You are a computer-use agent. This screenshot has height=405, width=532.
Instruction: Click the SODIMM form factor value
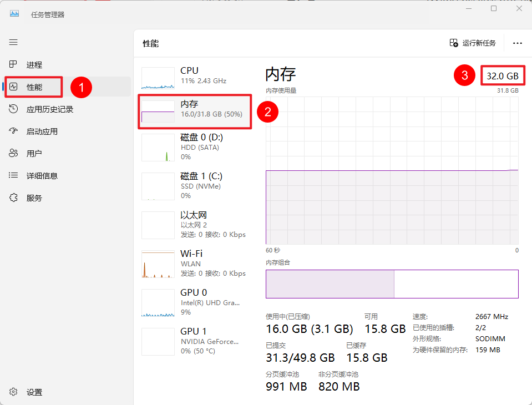[490, 338]
